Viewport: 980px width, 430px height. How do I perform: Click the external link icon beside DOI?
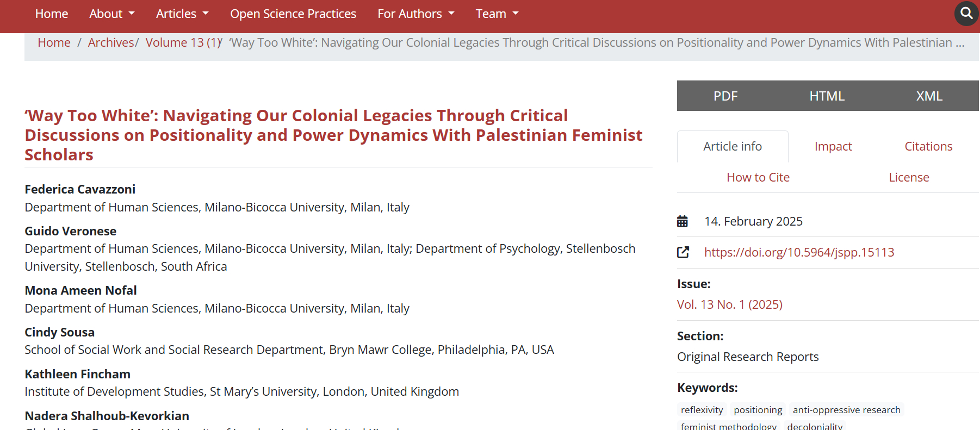(683, 252)
